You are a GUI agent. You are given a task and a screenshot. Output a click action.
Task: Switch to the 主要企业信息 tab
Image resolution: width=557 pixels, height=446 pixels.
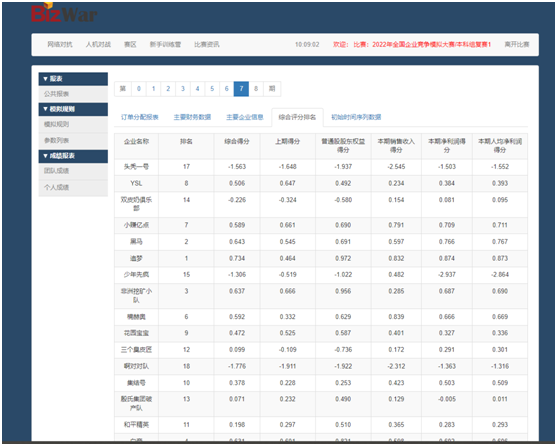click(245, 117)
